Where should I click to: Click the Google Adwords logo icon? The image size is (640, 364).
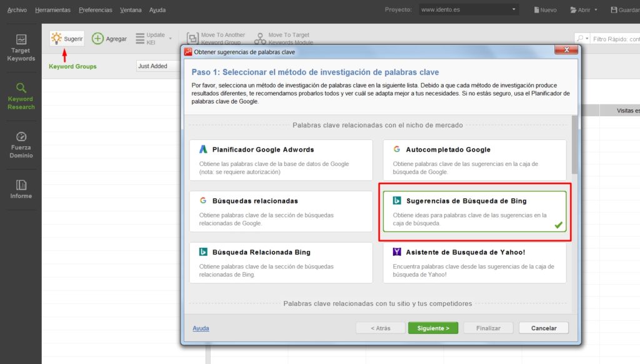click(x=203, y=149)
